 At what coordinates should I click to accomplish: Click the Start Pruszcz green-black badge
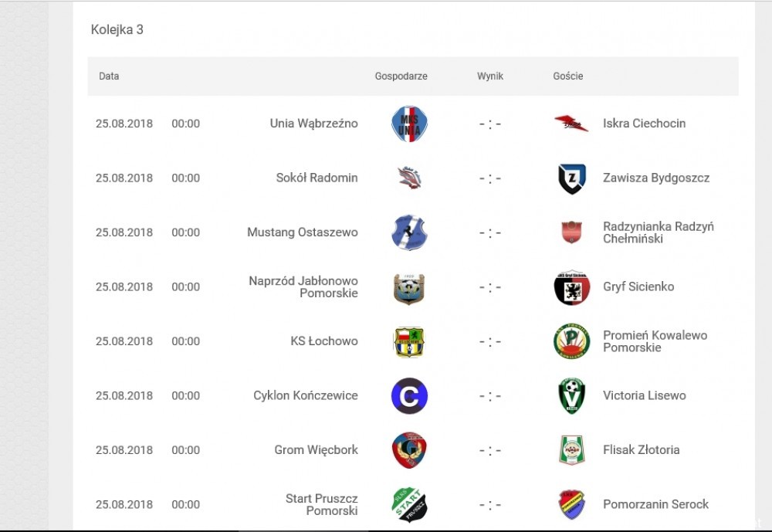[x=409, y=505]
